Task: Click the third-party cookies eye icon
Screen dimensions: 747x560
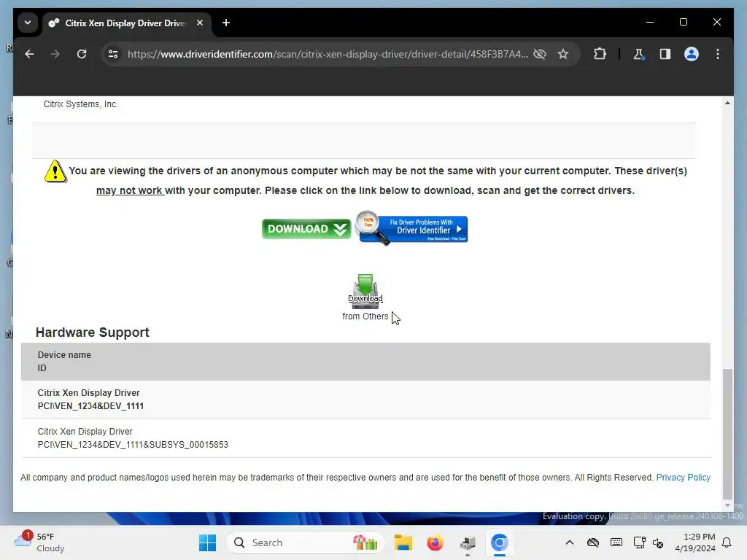Action: 540,54
